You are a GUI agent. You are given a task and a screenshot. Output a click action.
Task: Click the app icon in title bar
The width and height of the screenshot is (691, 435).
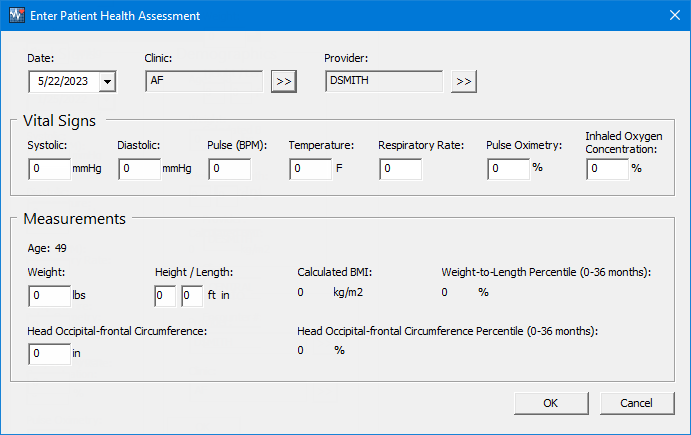(17, 15)
